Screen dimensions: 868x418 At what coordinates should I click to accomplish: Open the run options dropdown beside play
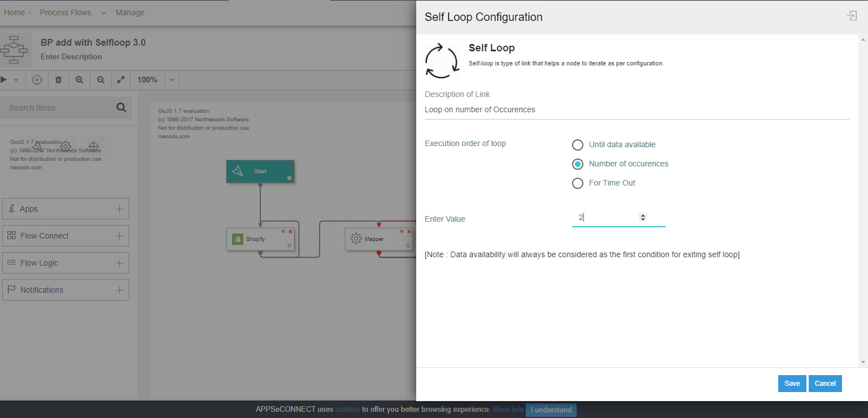pyautogui.click(x=16, y=80)
